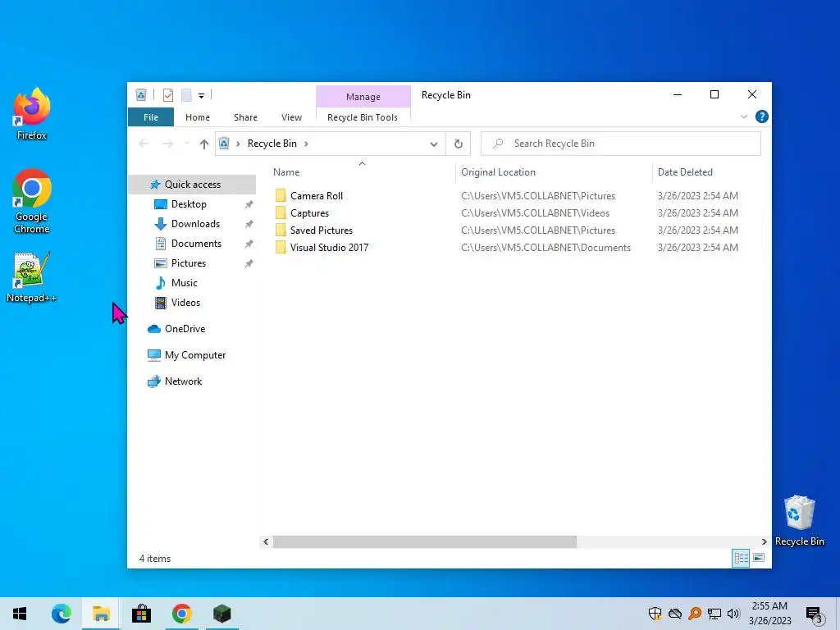Select OneDrive in the navigation pane
840x630 pixels.
pyautogui.click(x=185, y=329)
